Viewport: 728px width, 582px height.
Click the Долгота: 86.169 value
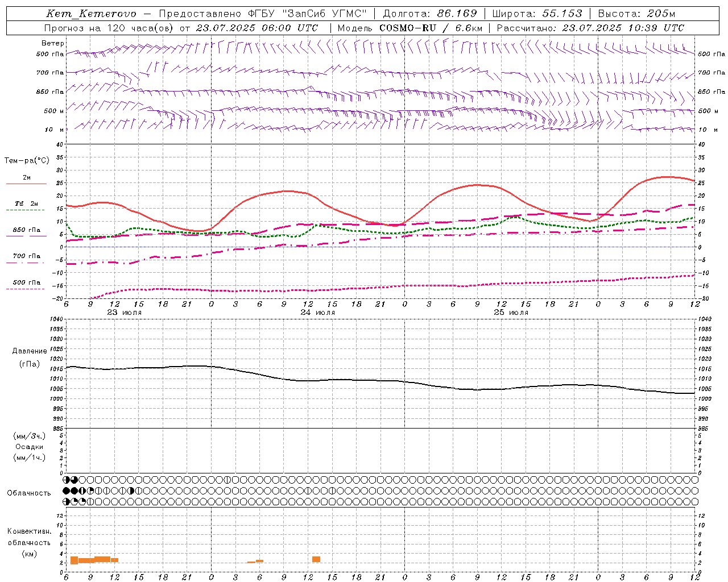point(430,14)
